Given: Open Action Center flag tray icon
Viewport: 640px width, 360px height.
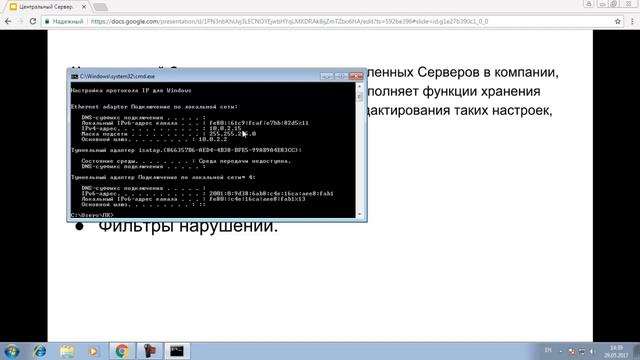Looking at the screenshot, I should point(571,351).
